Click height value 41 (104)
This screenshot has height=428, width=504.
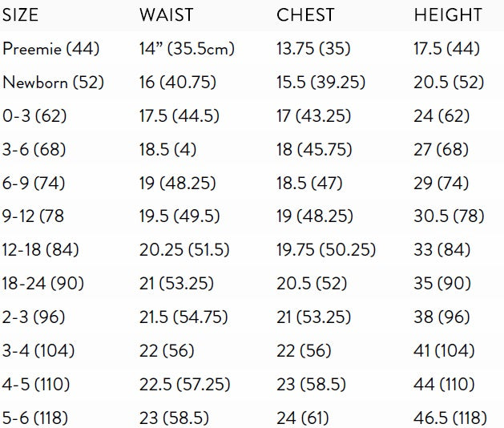pyautogui.click(x=444, y=351)
